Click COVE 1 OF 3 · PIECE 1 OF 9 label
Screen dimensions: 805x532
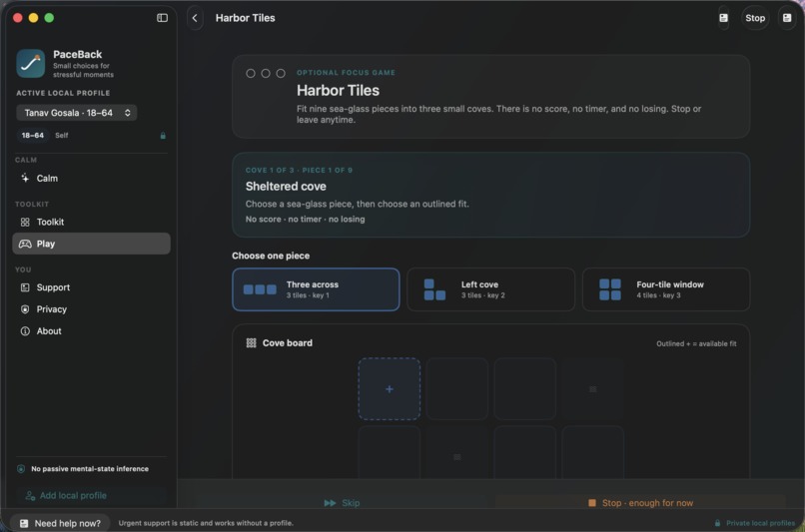click(299, 171)
